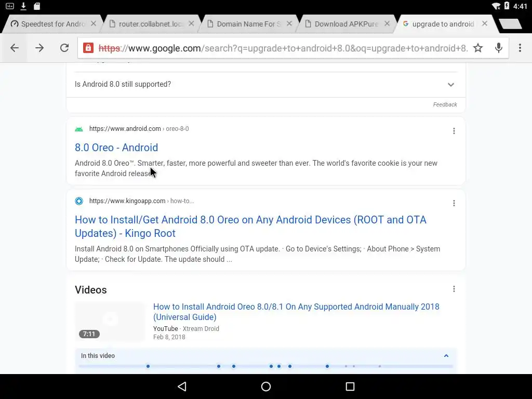
Task: Start voice search with microphone icon
Action: [x=498, y=48]
